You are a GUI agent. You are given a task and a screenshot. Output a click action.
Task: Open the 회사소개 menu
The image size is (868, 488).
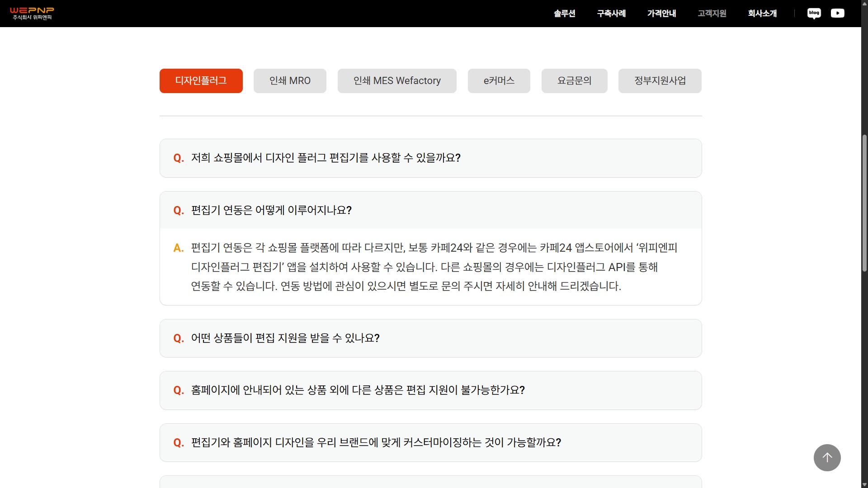tap(762, 14)
